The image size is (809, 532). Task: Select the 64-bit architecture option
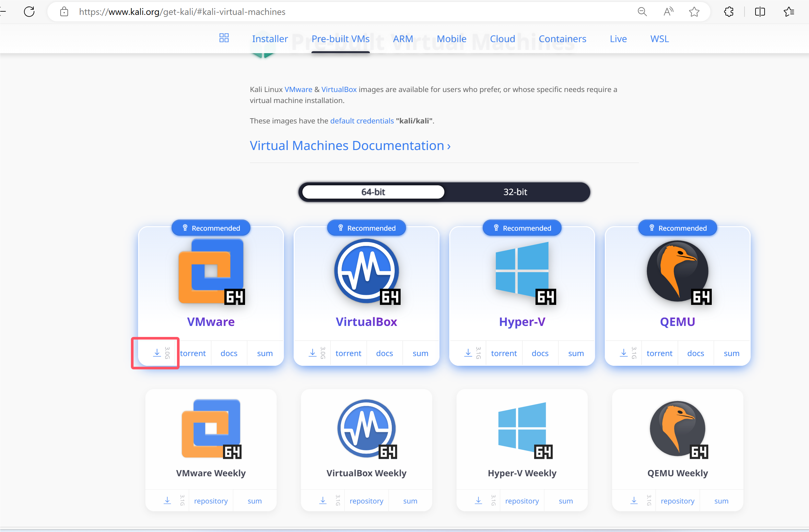pos(373,192)
